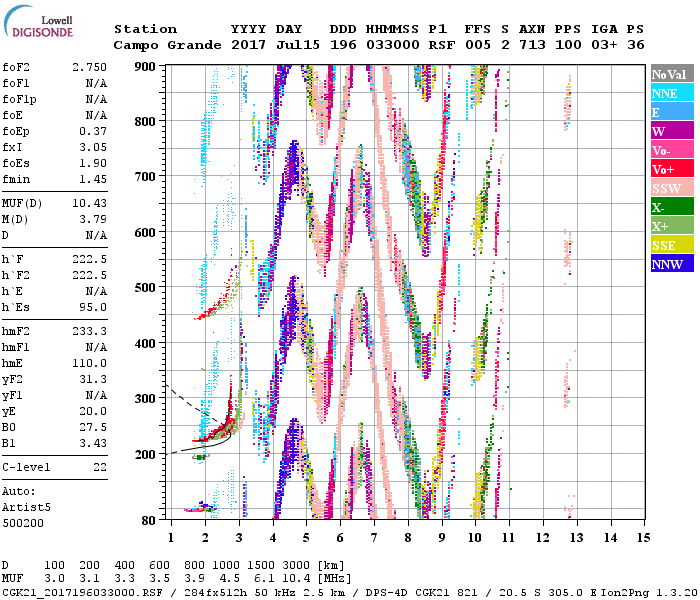
Task: Click the NNE cyan legend swatch
Action: point(671,93)
